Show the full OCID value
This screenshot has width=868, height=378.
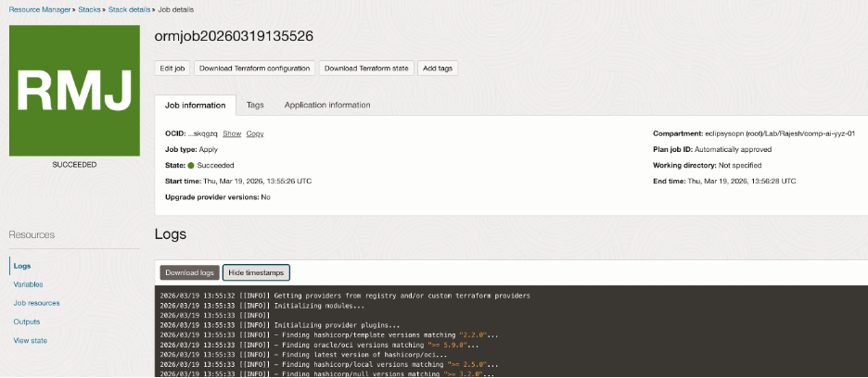(x=232, y=133)
